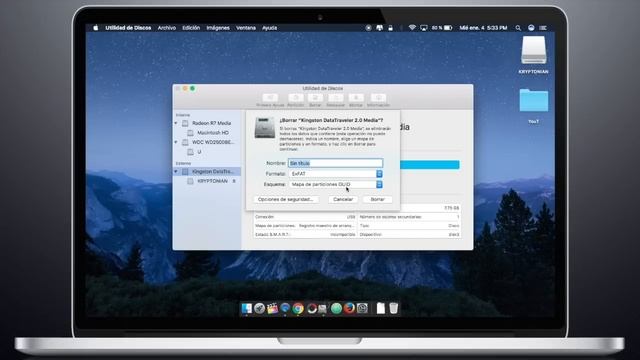Screen dimensions: 640x360
Task: Click the Borrar toolbar icon
Action: pyautogui.click(x=315, y=98)
